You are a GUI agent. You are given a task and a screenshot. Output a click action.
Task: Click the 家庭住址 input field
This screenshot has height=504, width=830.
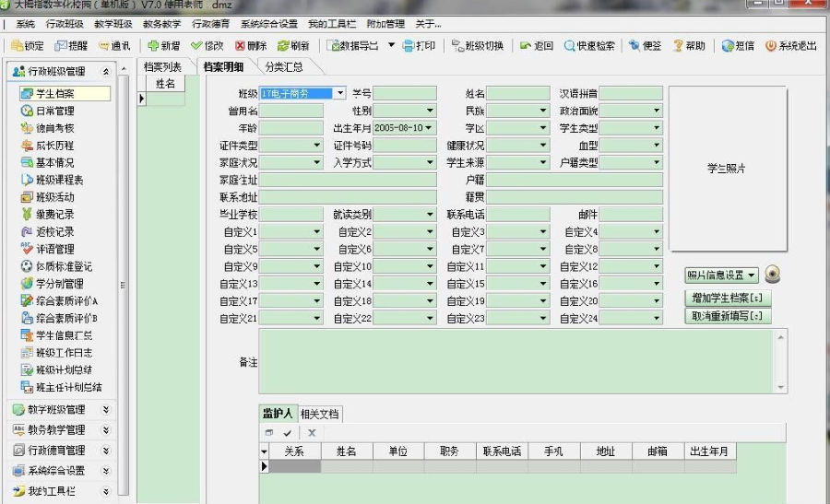[x=348, y=180]
